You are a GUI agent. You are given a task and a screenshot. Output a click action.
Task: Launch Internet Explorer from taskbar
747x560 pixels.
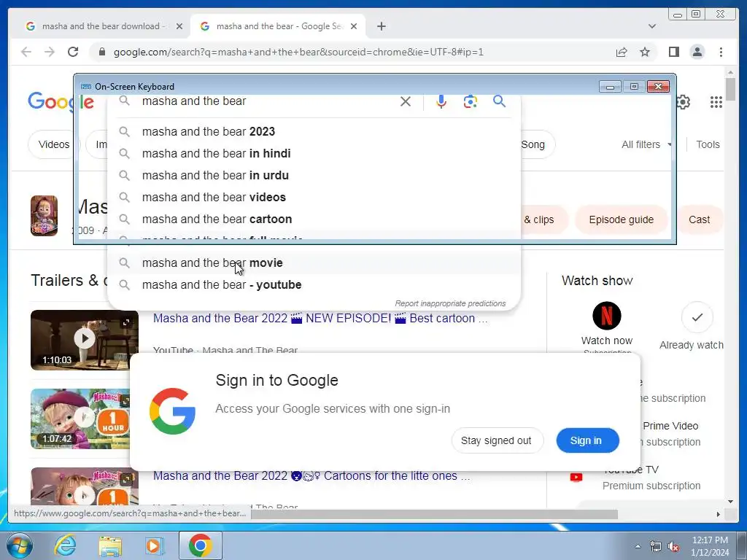[x=64, y=545]
